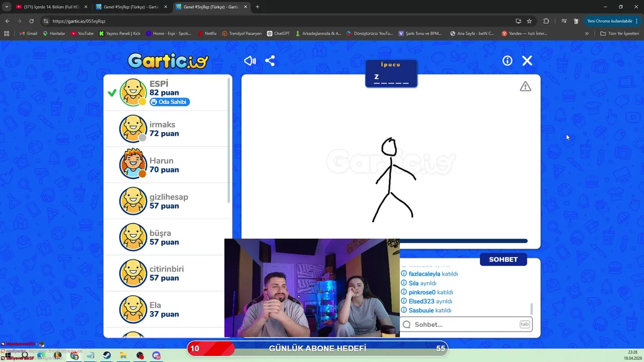Open Tüm Yer İşaretleri folder
The width and height of the screenshot is (644, 362).
click(619, 33)
